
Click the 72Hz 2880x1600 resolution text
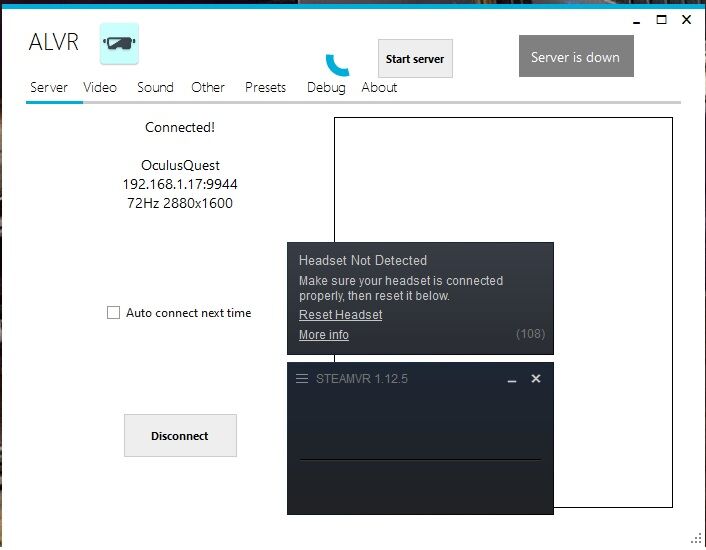click(180, 203)
